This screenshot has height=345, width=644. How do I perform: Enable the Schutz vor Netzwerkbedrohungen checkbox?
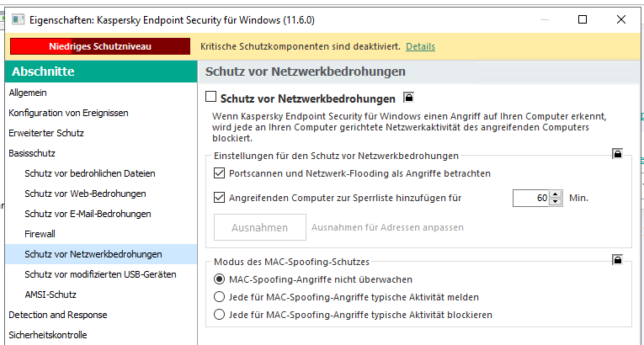coord(211,98)
